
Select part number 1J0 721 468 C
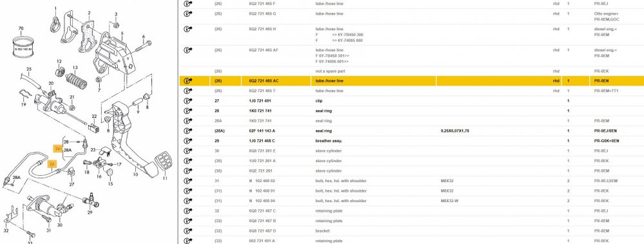263,141
